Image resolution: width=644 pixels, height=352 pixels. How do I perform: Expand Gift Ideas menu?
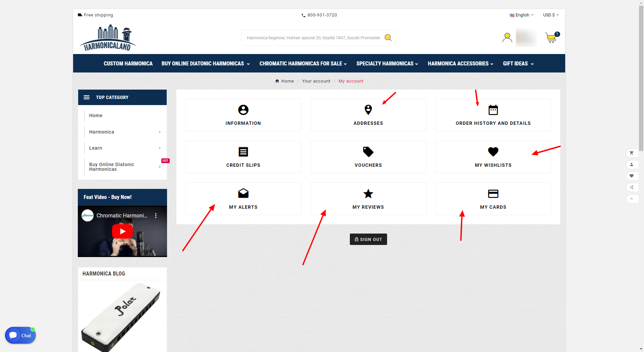(518, 63)
